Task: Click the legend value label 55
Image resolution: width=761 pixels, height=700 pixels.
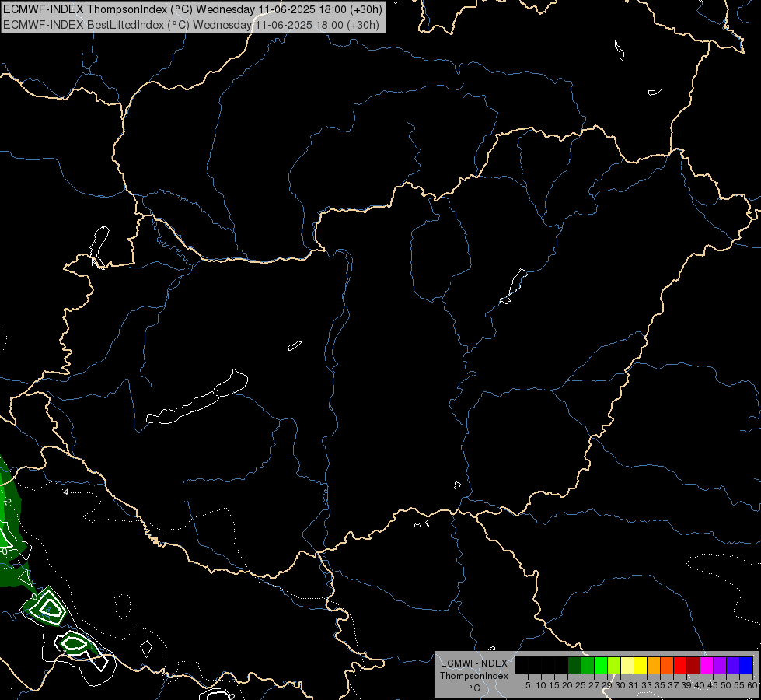Action: click(x=739, y=685)
